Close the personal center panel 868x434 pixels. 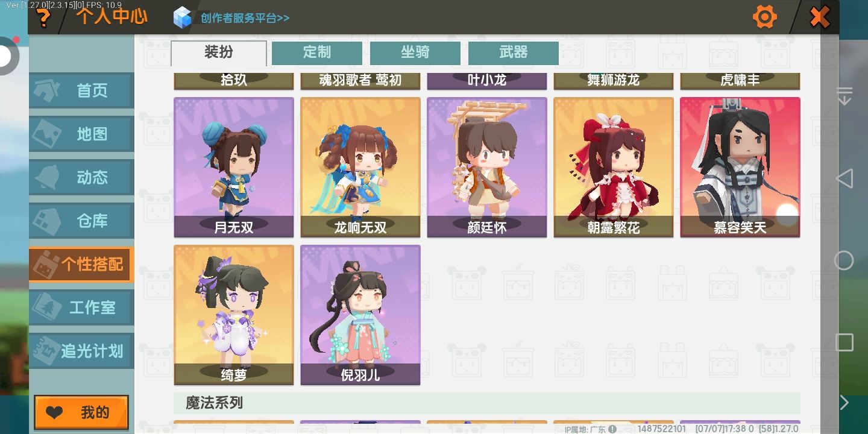pyautogui.click(x=819, y=17)
